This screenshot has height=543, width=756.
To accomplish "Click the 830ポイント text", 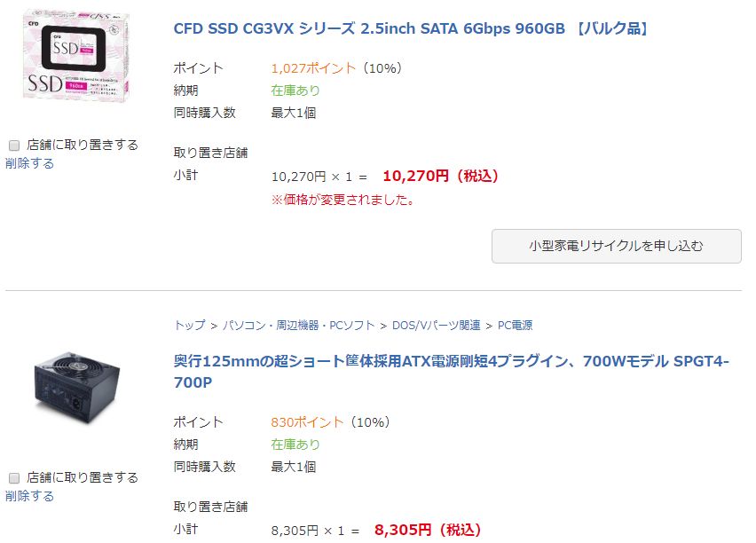I will click(307, 422).
